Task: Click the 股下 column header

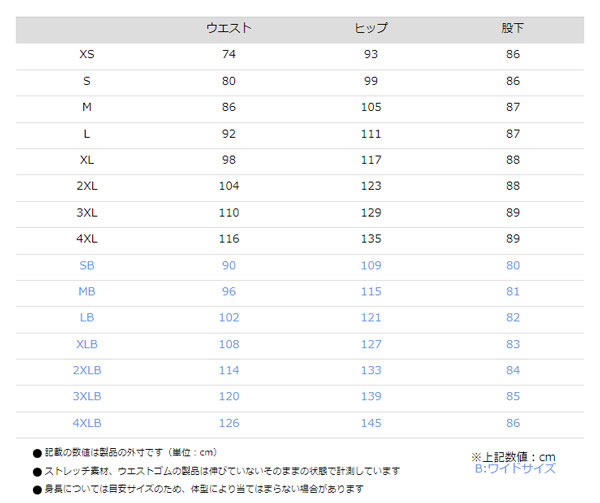Action: pos(513,28)
